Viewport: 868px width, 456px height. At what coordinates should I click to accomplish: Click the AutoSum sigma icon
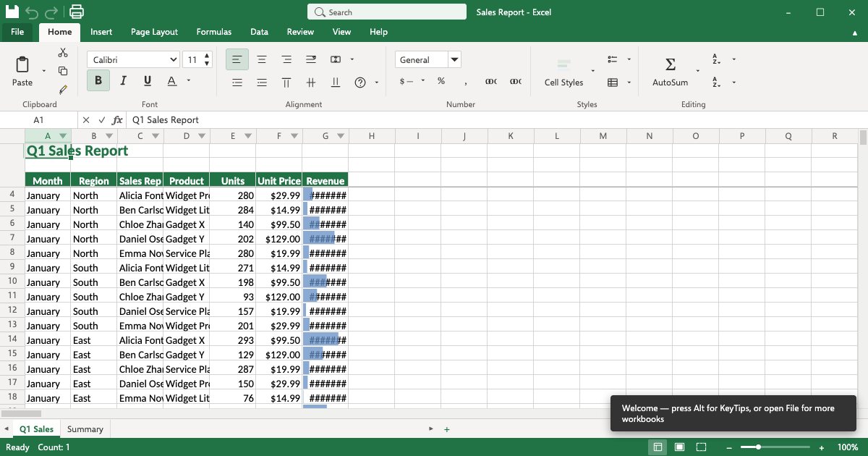coord(671,64)
